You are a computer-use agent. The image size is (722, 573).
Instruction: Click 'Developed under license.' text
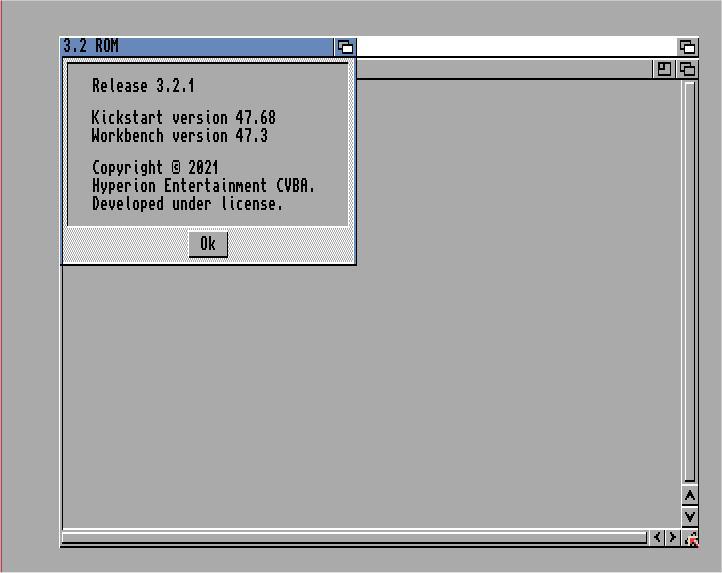pyautogui.click(x=187, y=204)
